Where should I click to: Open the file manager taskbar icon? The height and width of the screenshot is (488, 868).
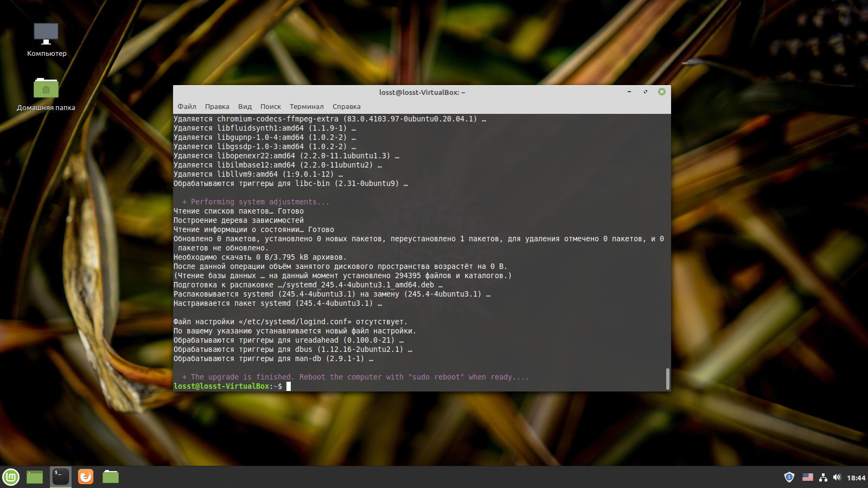tap(111, 477)
